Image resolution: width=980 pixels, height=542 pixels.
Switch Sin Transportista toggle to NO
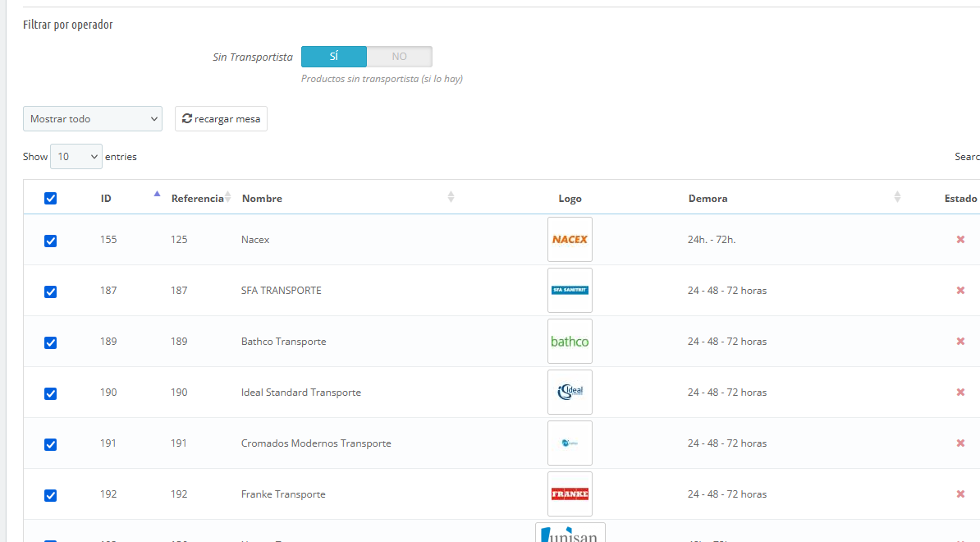(399, 57)
